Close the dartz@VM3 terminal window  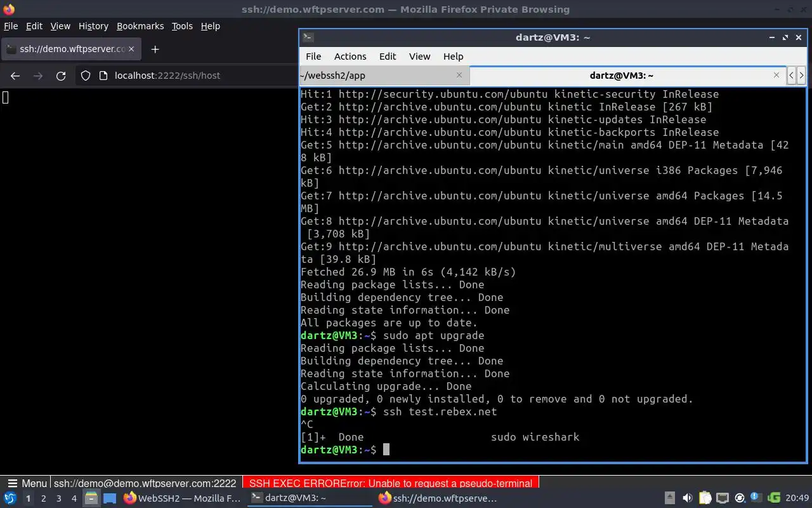click(799, 37)
